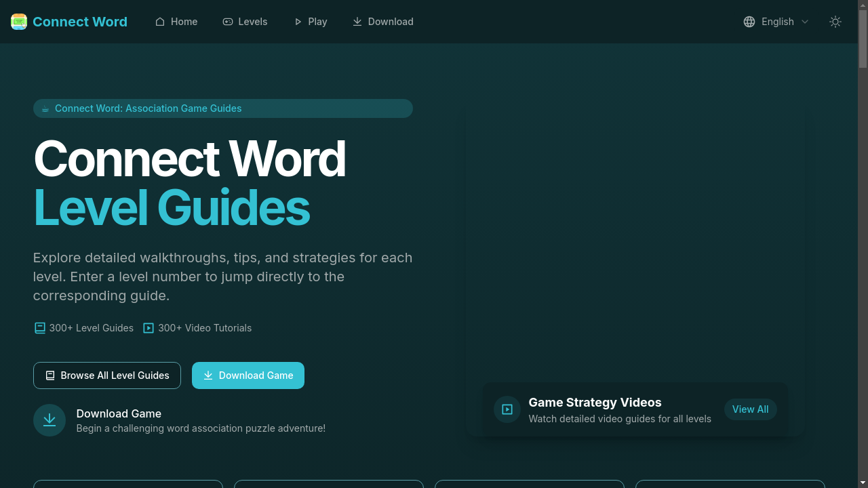This screenshot has height=488, width=868.
Task: Click the 300+ Video Tutorials play icon
Action: 149,328
